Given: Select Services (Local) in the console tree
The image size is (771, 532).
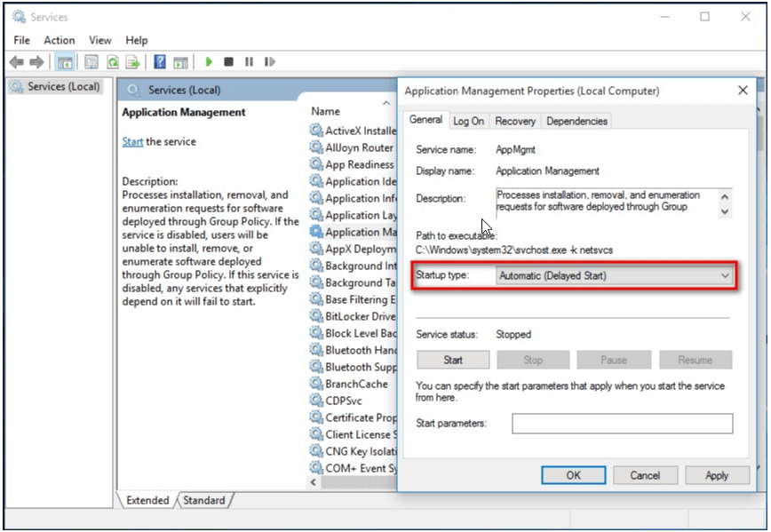Looking at the screenshot, I should tap(56, 86).
